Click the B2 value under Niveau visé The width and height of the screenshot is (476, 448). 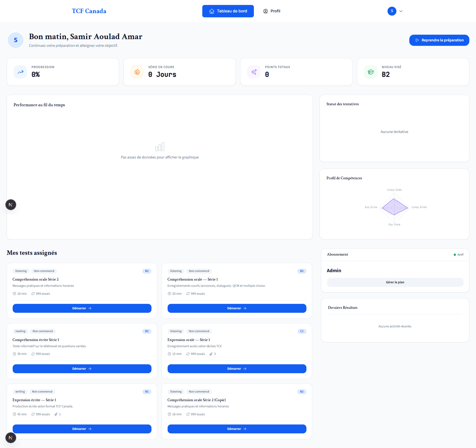pos(386,75)
